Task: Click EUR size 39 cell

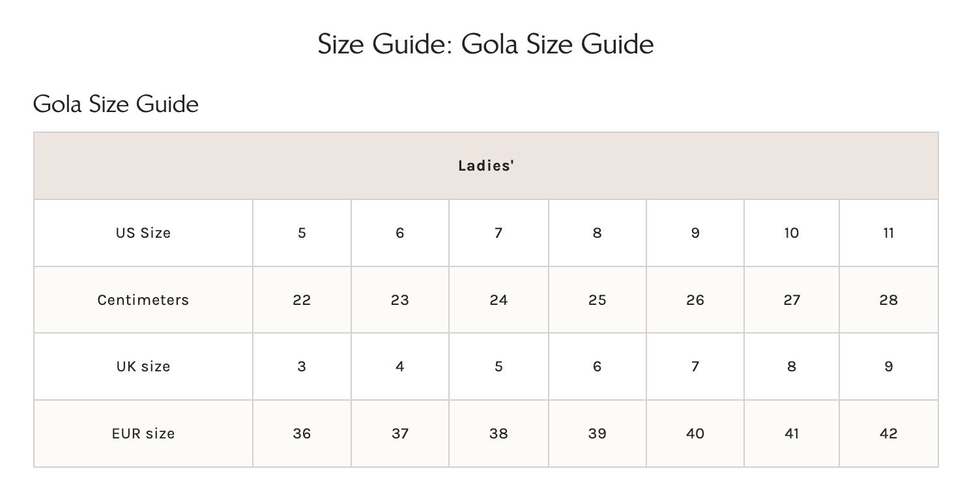Action: (x=597, y=434)
